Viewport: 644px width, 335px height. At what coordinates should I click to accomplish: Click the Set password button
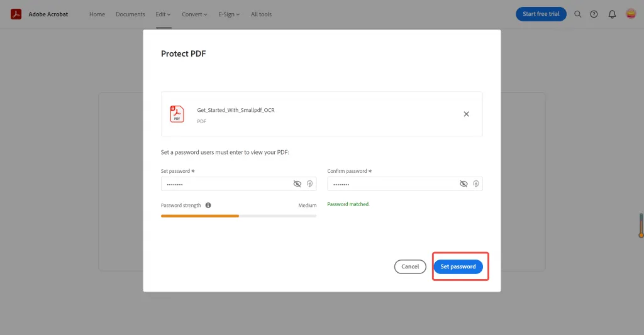pyautogui.click(x=458, y=266)
